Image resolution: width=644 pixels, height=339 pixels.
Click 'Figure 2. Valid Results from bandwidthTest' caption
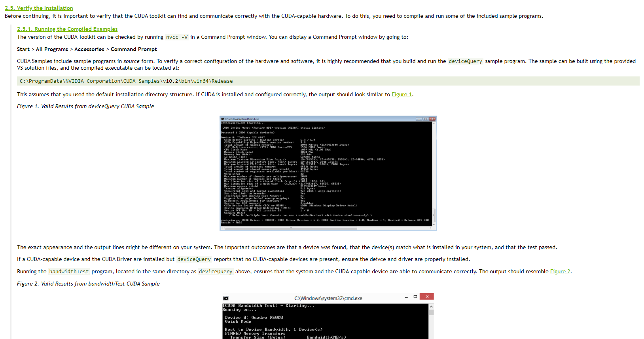coord(88,284)
